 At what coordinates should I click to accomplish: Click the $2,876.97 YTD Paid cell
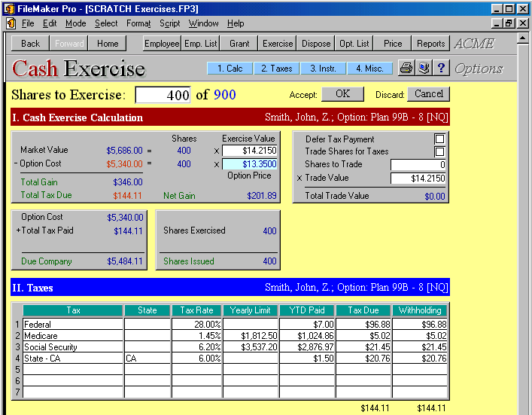click(307, 346)
